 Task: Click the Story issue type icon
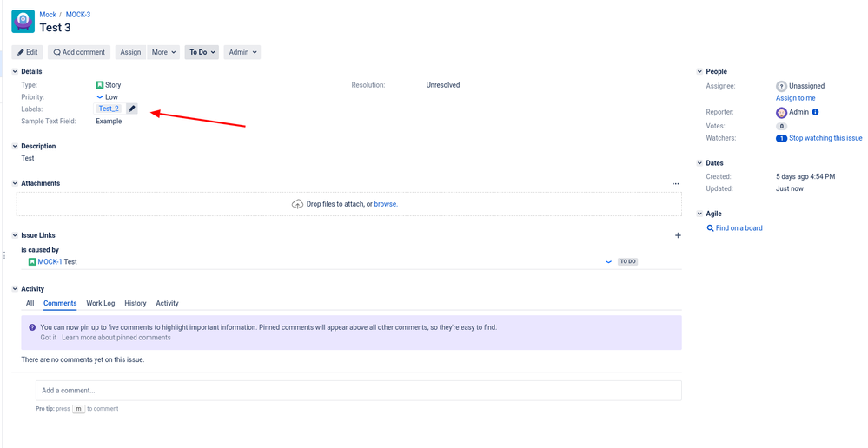pyautogui.click(x=100, y=85)
